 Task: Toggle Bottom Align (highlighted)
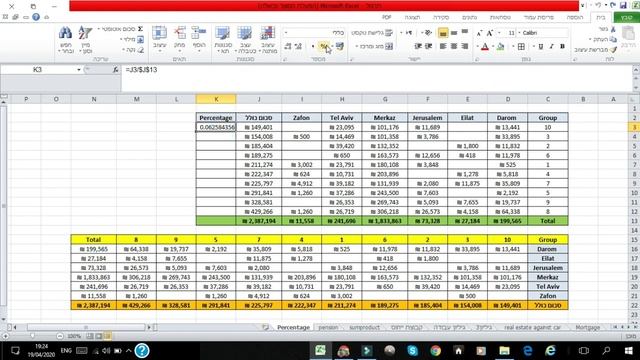pos(443,33)
